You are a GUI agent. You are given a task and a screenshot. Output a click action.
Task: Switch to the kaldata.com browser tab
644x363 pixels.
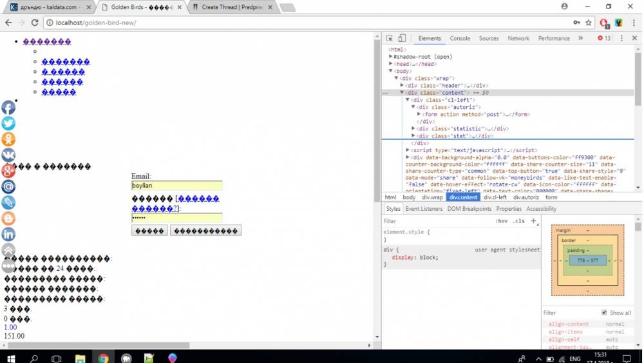pyautogui.click(x=50, y=7)
